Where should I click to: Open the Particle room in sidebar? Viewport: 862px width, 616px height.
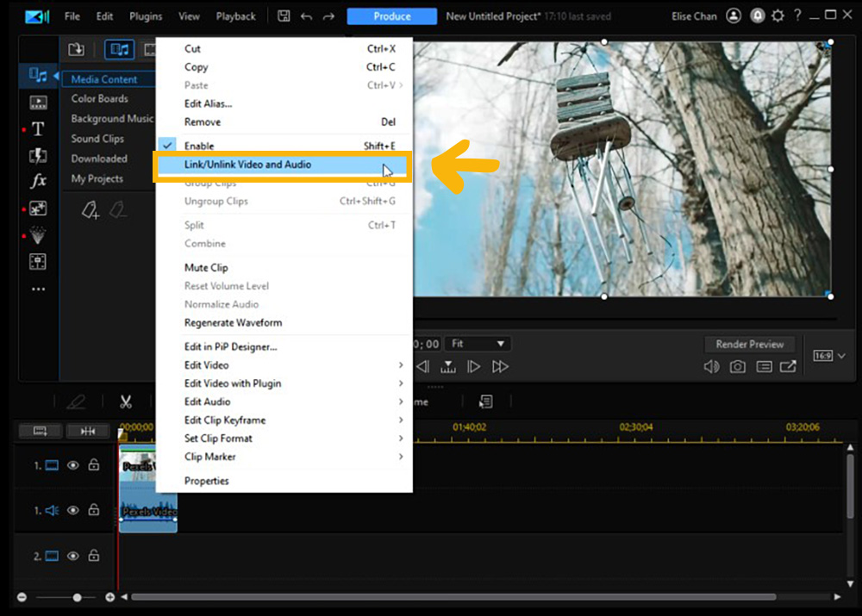point(39,234)
